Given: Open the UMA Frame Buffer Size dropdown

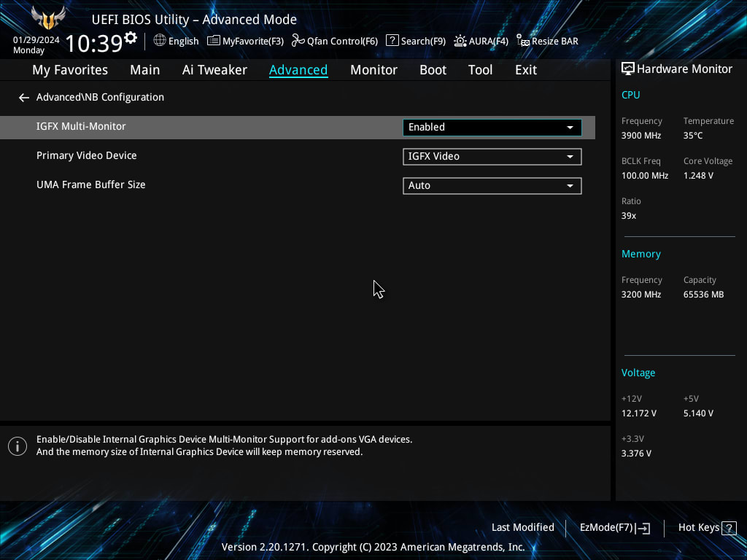Looking at the screenshot, I should pos(492,186).
